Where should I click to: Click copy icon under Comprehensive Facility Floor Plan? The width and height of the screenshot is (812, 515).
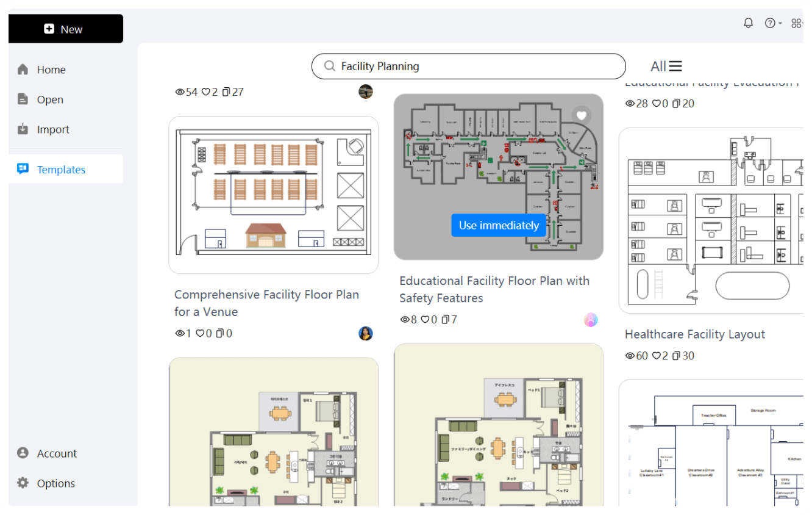220,333
